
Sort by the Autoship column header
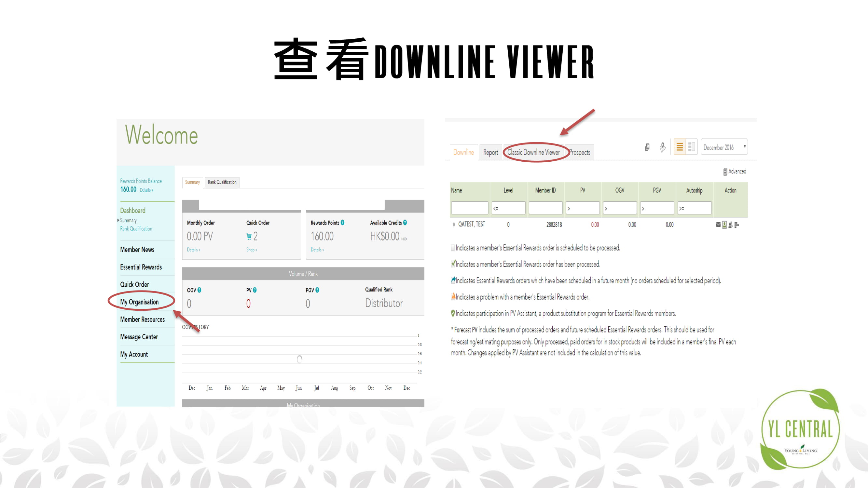click(694, 190)
